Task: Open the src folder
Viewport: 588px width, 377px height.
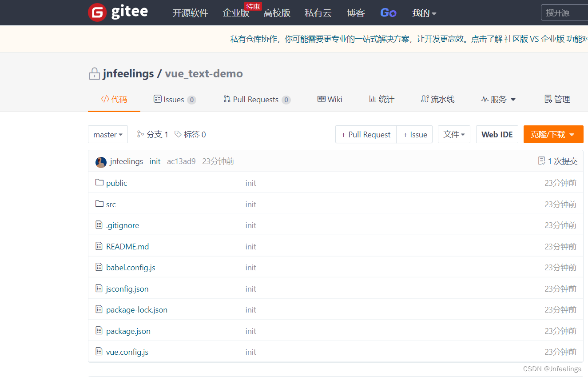Action: coord(111,204)
